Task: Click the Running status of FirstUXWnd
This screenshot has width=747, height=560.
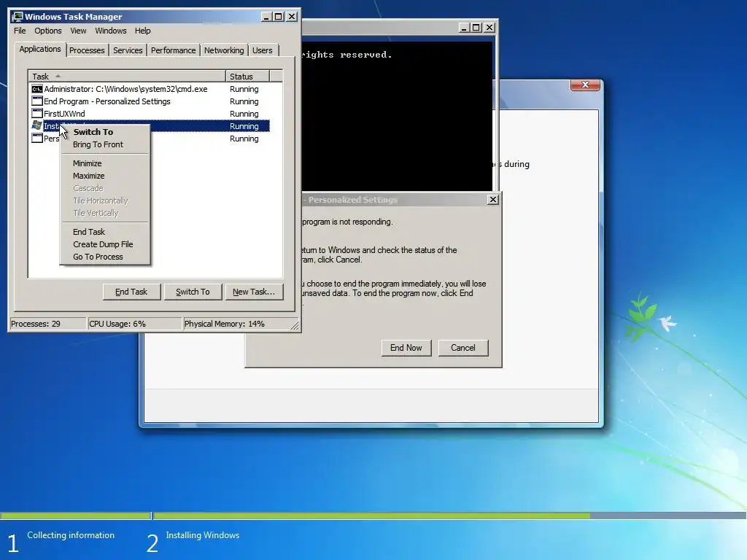Action: 244,114
